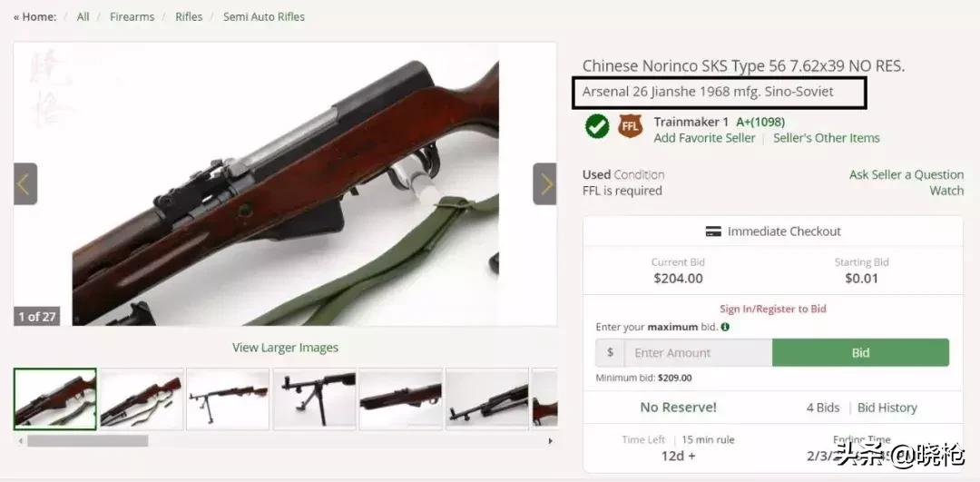The width and height of the screenshot is (980, 482).
Task: Click the Immediate Checkout card icon
Action: pyautogui.click(x=713, y=232)
